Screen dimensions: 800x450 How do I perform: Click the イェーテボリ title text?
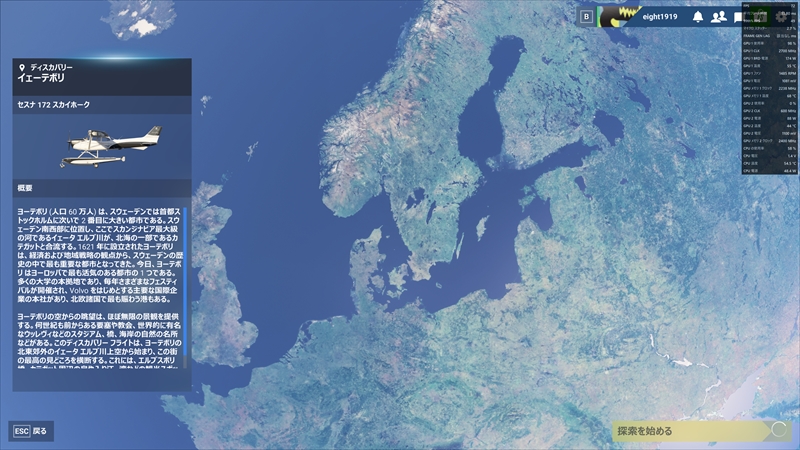41,78
